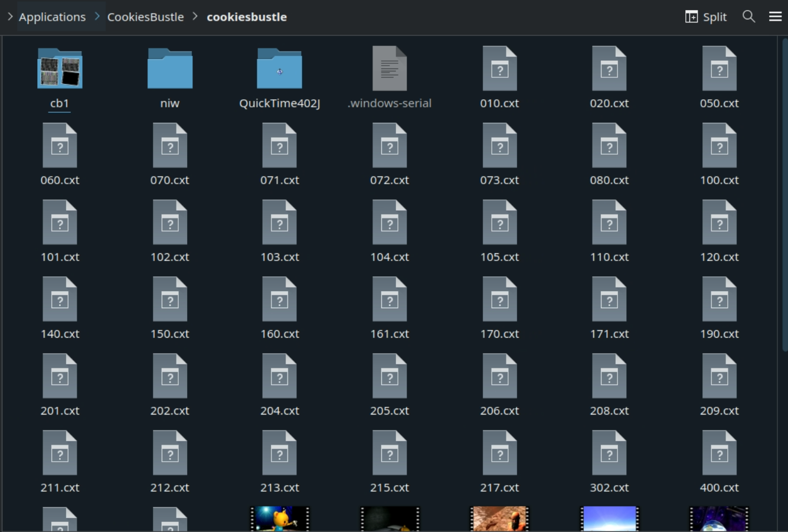
Task: Select the dark scene video thumbnail
Action: [x=390, y=519]
